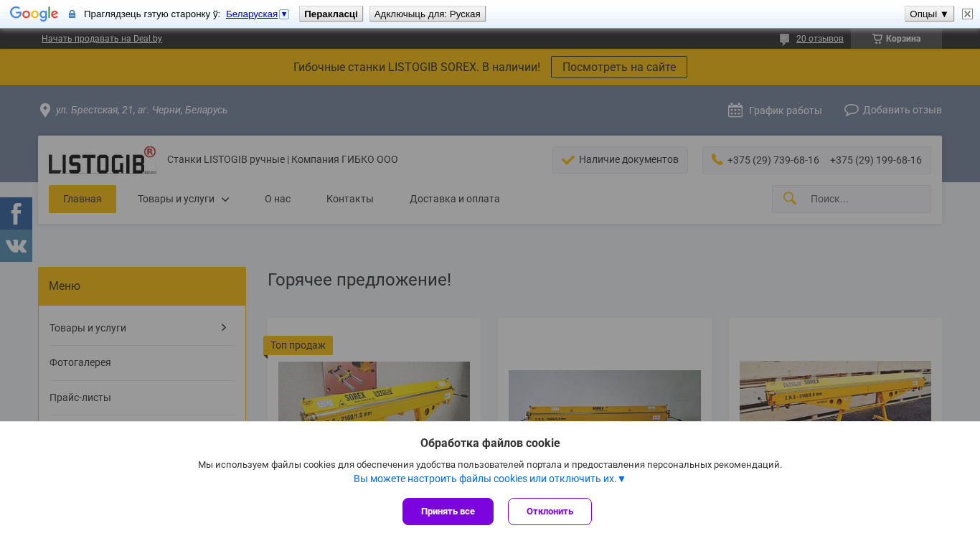Image resolution: width=980 pixels, height=551 pixels.
Task: Open График работы schedule text
Action: (x=786, y=110)
